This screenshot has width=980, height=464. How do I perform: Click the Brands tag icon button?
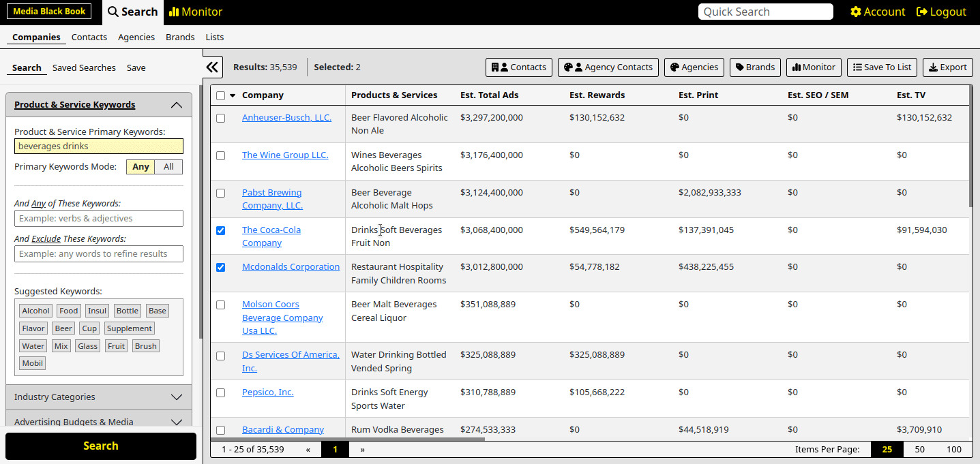[754, 67]
